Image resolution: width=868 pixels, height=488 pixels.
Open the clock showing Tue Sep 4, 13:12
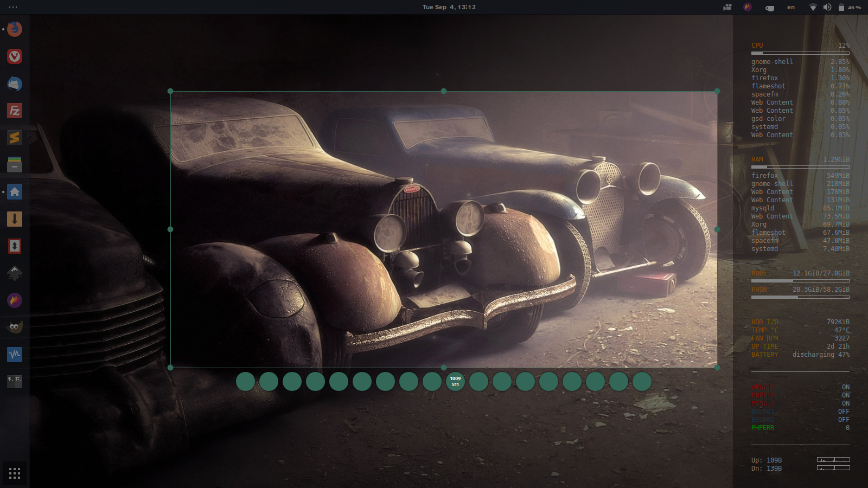click(449, 7)
